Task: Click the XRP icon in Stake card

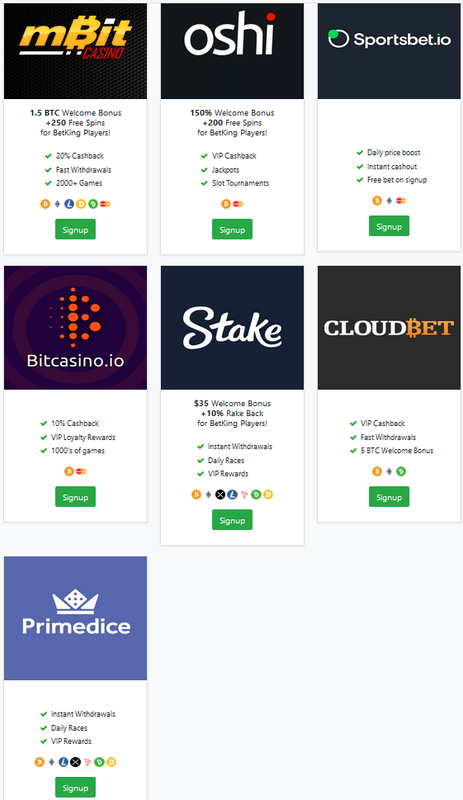Action: pyautogui.click(x=220, y=494)
